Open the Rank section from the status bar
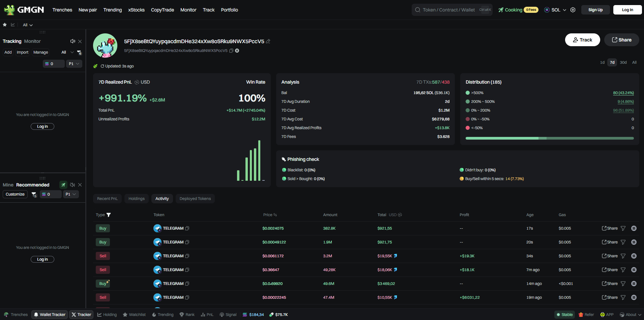 [187, 315]
